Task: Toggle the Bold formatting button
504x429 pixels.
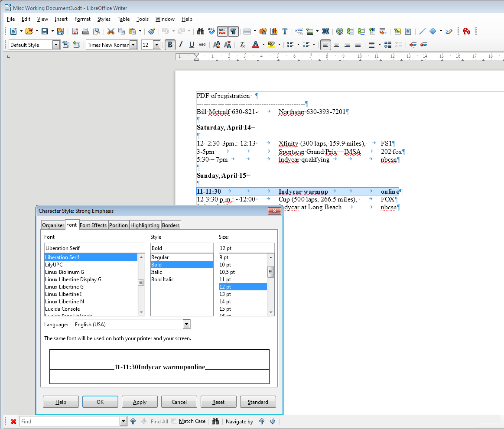Action: 170,45
